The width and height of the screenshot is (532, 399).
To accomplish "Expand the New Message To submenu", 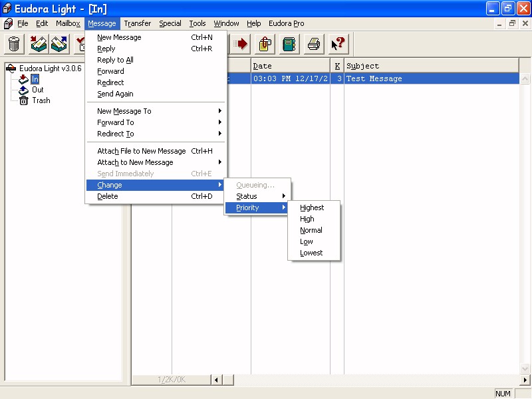I will (x=156, y=111).
